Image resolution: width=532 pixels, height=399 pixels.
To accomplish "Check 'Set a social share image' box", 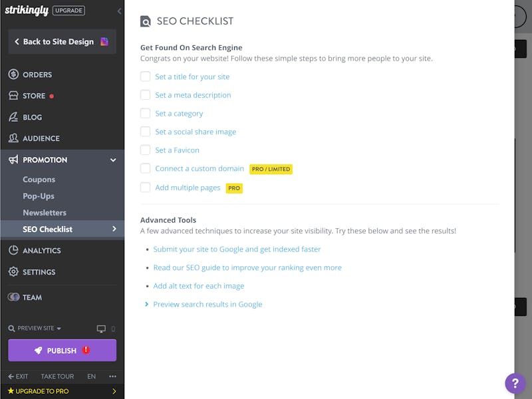I will [x=145, y=131].
